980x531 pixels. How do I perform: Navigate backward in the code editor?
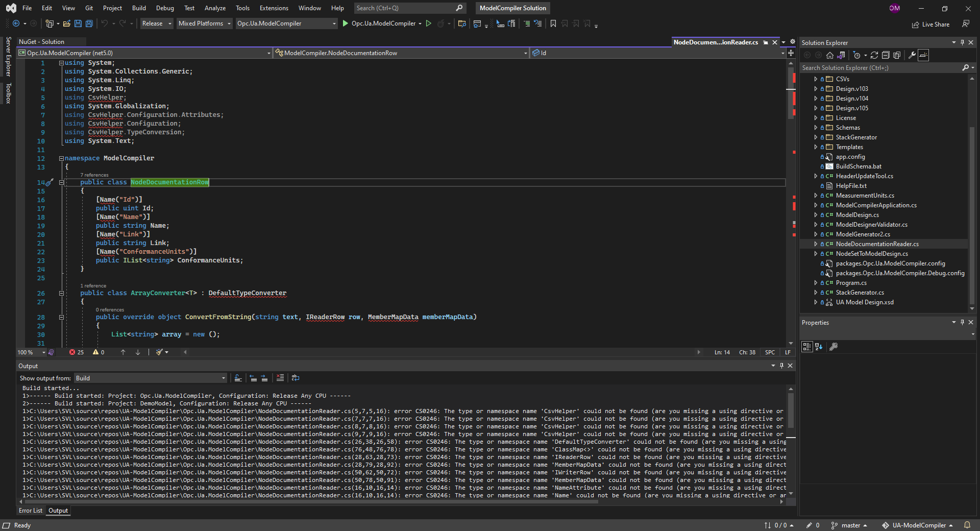coord(15,23)
